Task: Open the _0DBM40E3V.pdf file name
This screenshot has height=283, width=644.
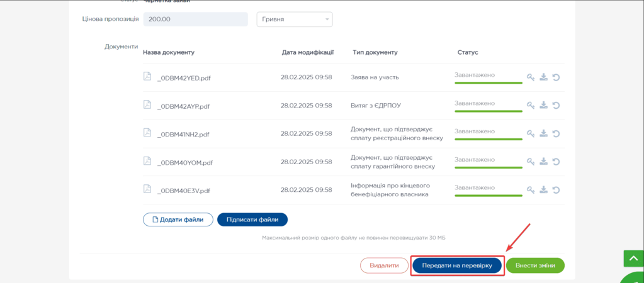Action: coord(183,191)
